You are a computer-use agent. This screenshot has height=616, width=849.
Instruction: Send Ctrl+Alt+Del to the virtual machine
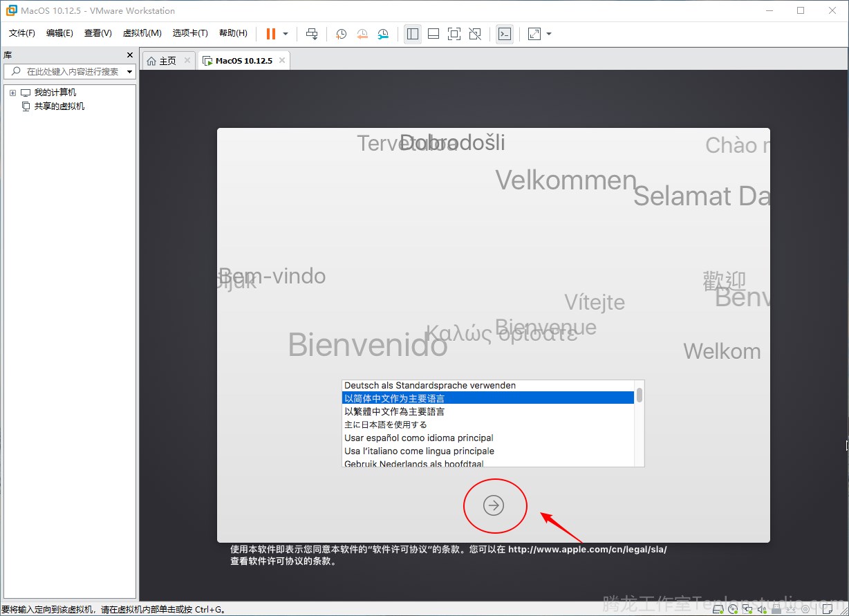(x=312, y=34)
